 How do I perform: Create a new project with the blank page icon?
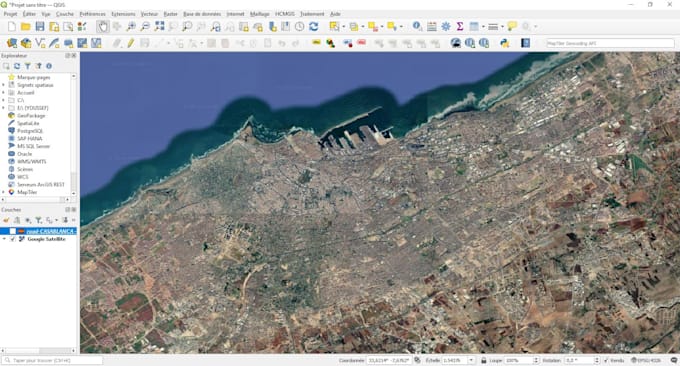[12, 27]
